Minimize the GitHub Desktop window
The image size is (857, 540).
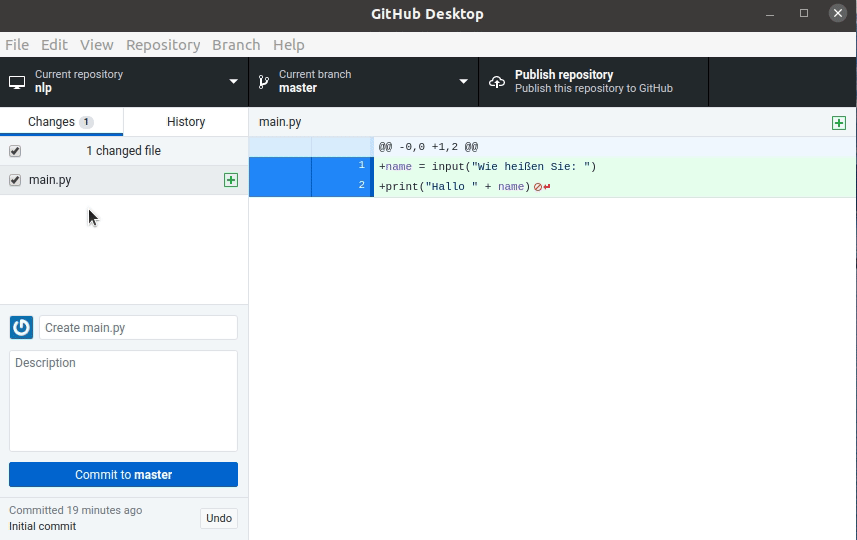pyautogui.click(x=770, y=14)
